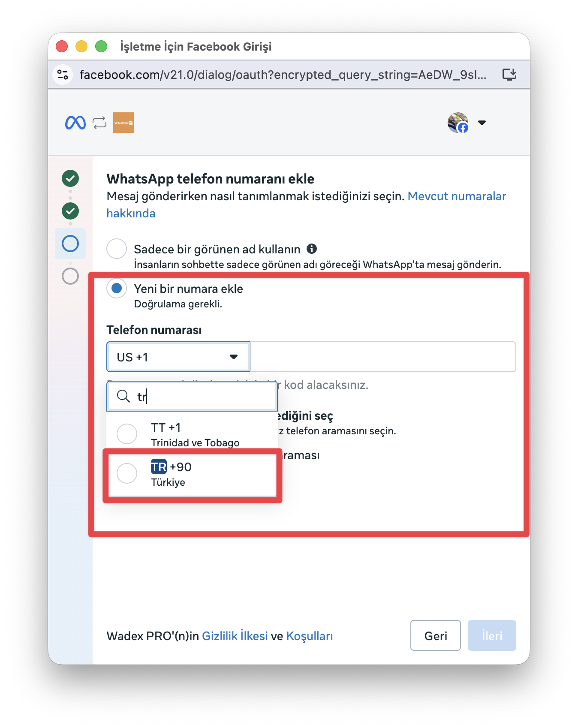Click the current third step circle

tap(70, 244)
